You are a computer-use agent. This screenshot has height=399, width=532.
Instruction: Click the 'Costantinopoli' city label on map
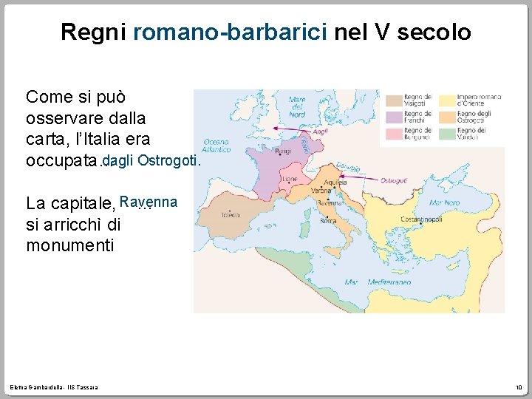[421, 219]
